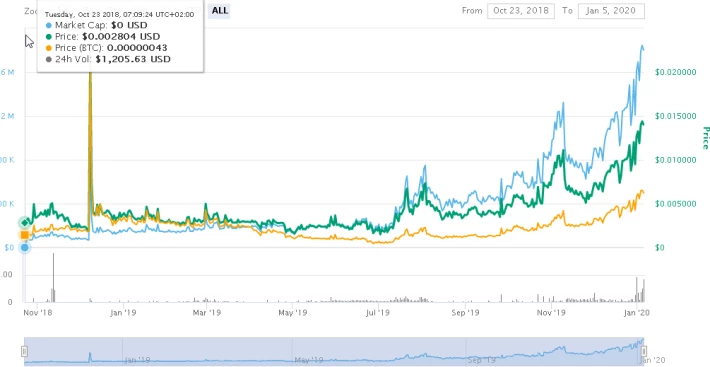Image resolution: width=710 pixels, height=367 pixels.
Task: Click the gray 24h Vol bullet in tooltip
Action: [x=48, y=59]
